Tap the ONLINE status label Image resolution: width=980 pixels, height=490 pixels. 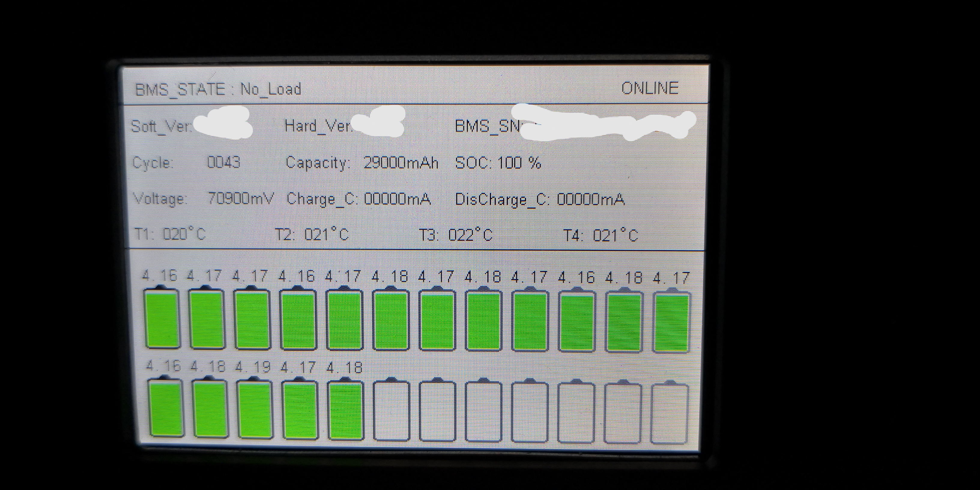tap(649, 88)
